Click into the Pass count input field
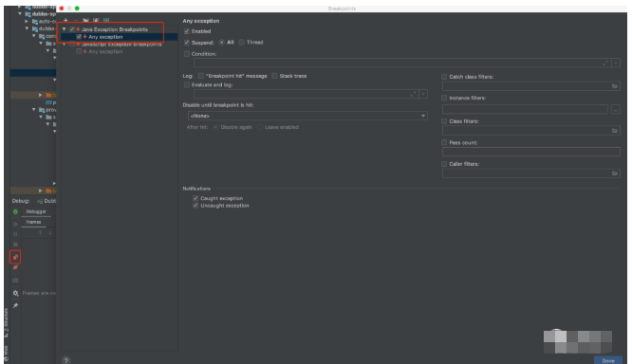The image size is (632, 364). pyautogui.click(x=530, y=152)
